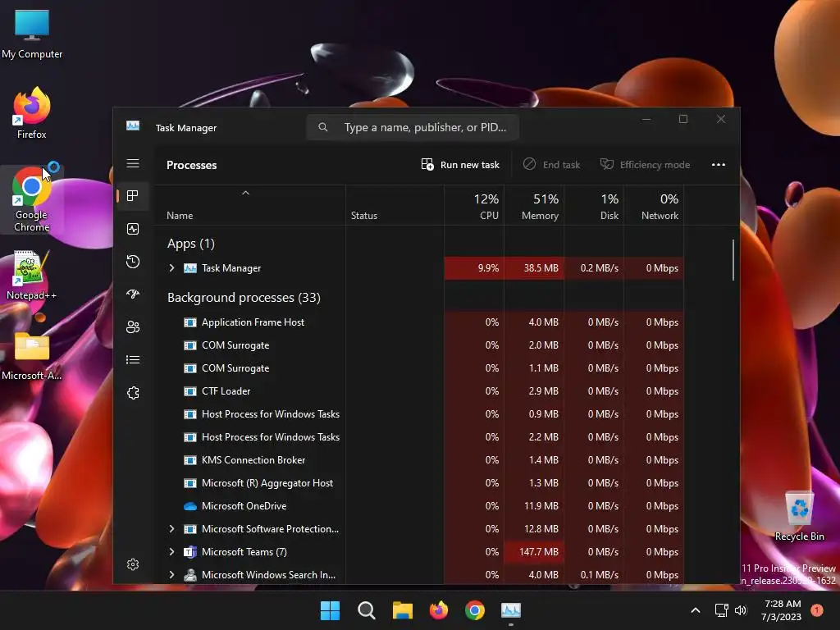
Task: Click the Efficiency mode button
Action: click(645, 164)
